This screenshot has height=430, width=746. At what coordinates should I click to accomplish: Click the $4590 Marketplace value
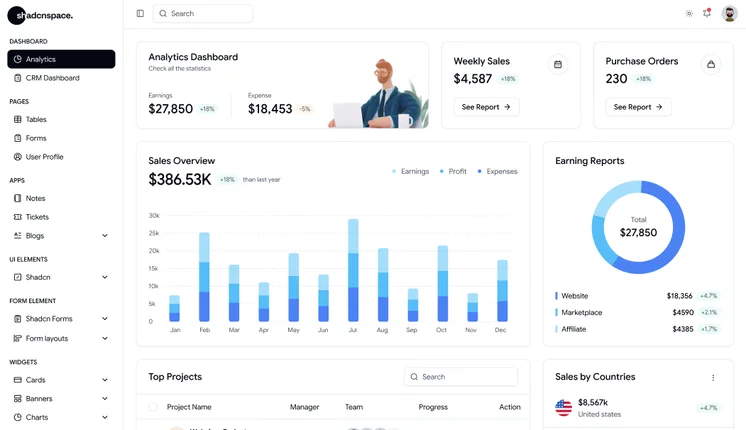coord(683,313)
